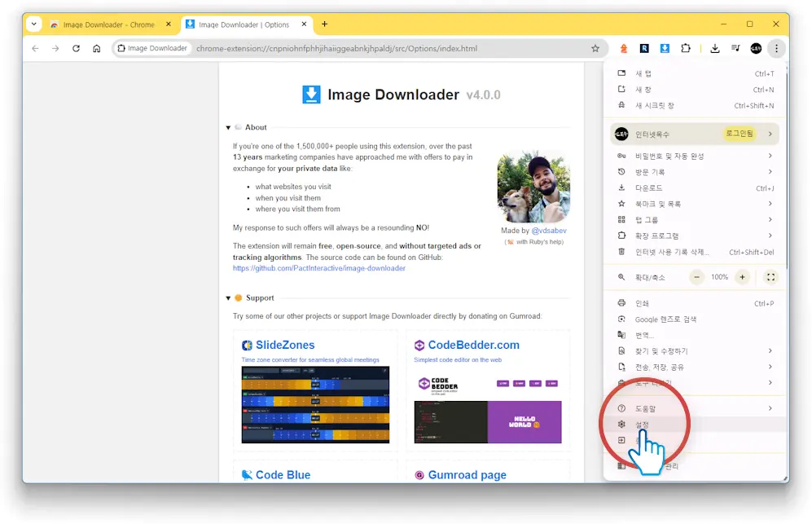Screen dimensions: 812x524
Task: Collapse the About section triangle
Action: pyautogui.click(x=228, y=127)
